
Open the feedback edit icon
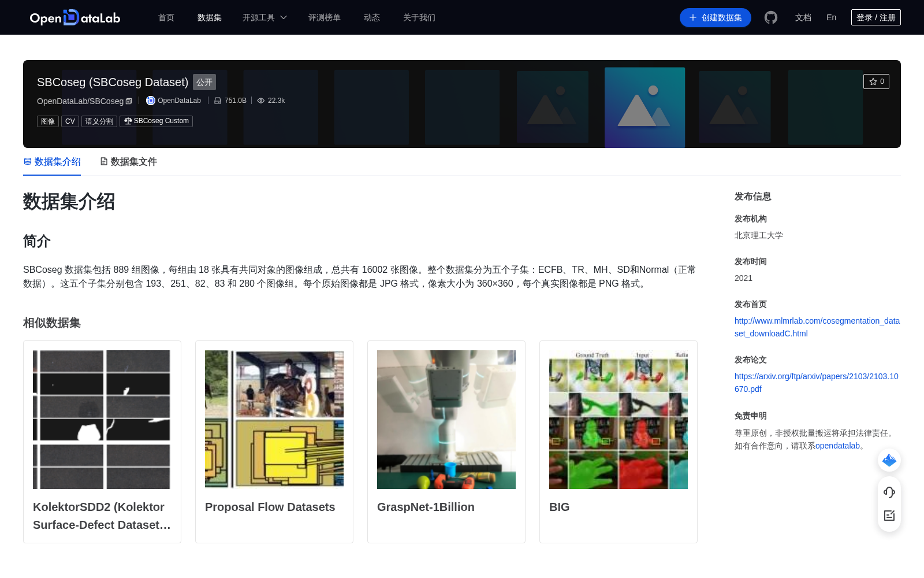(x=889, y=516)
